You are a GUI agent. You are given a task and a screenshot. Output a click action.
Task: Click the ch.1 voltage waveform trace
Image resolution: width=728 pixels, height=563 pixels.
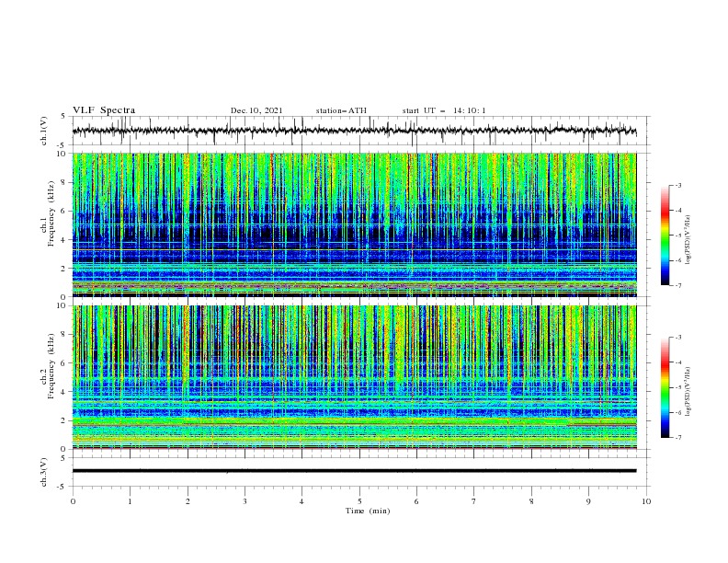click(354, 131)
